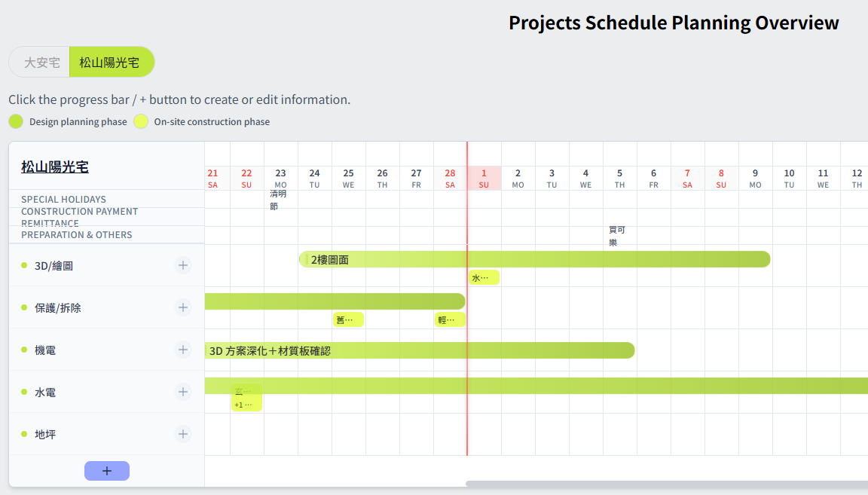Select the 松山陽光宅 project tab
The image size is (868, 495).
(110, 63)
